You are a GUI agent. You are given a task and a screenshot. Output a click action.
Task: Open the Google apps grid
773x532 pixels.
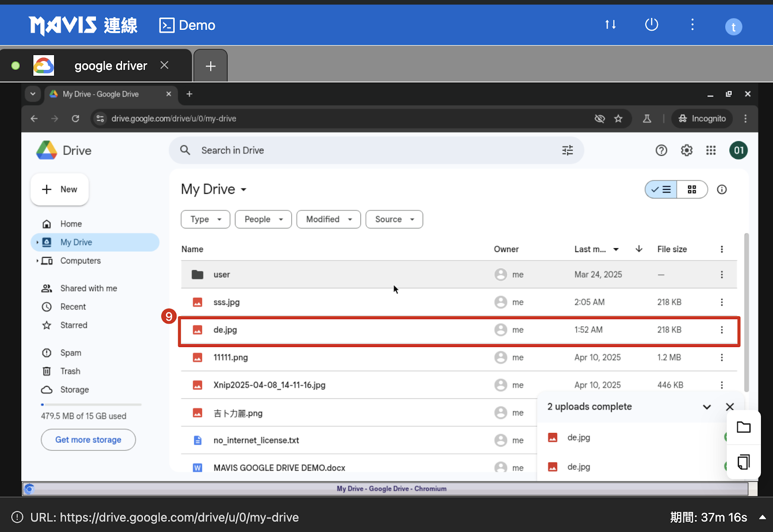(x=711, y=151)
